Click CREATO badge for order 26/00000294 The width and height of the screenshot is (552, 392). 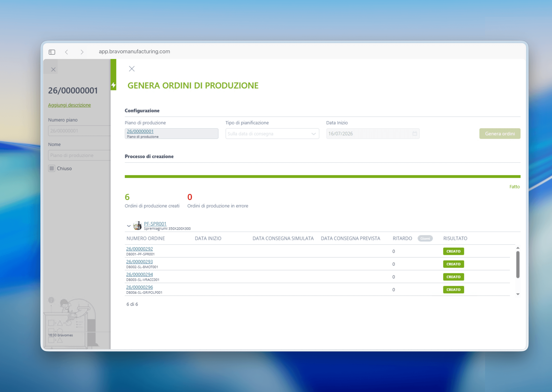tap(453, 277)
